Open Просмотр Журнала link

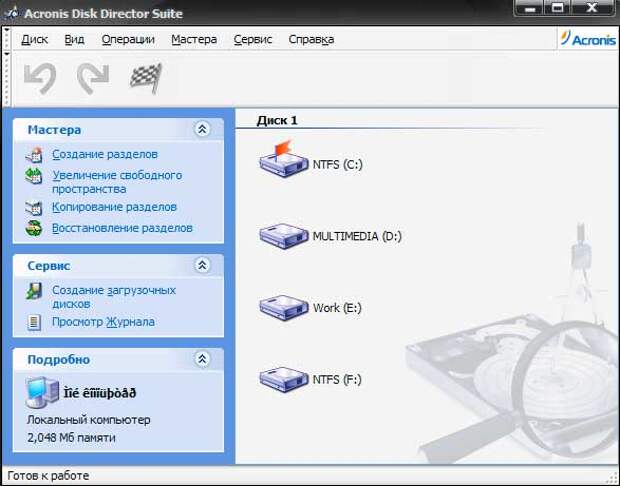103,322
